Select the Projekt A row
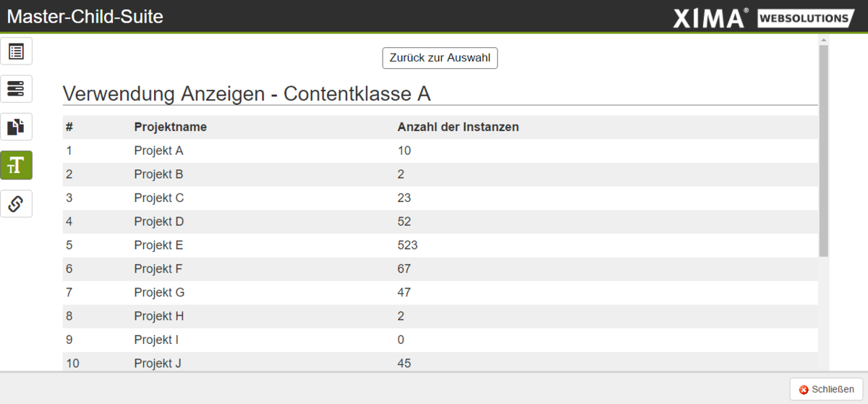 click(x=441, y=151)
